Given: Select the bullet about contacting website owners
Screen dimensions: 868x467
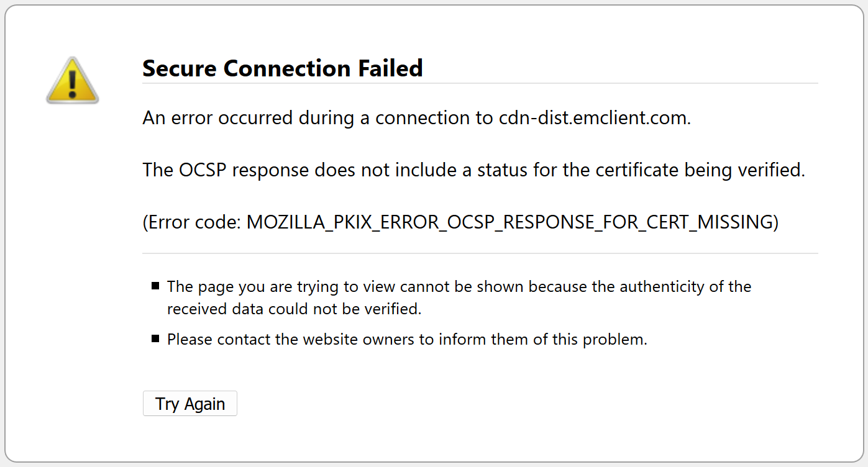Looking at the screenshot, I should click(x=406, y=339).
